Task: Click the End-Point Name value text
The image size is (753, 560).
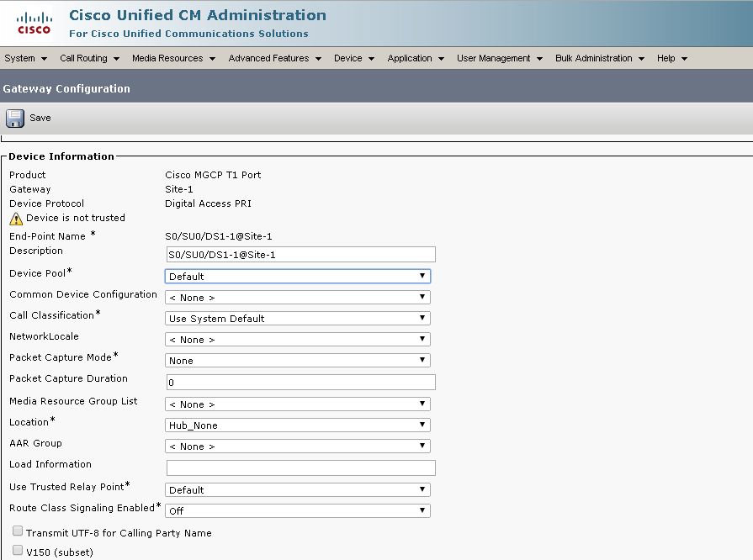Action: coord(219,236)
